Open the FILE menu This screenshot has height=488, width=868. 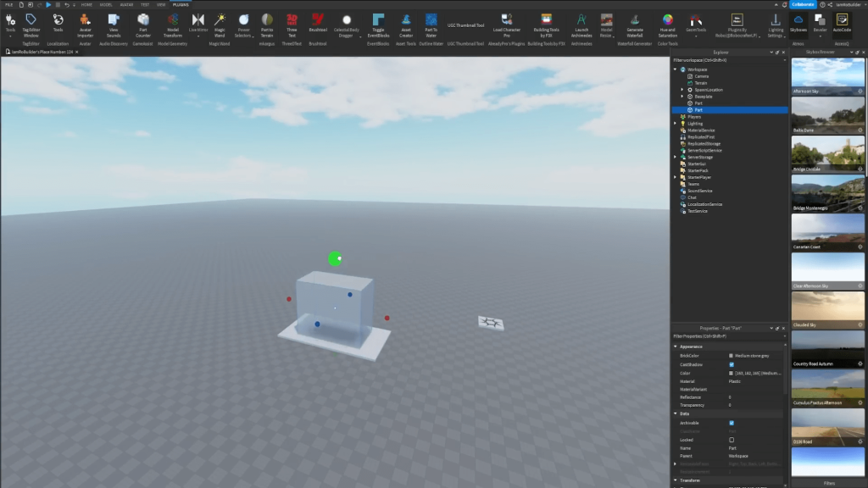pos(8,4)
